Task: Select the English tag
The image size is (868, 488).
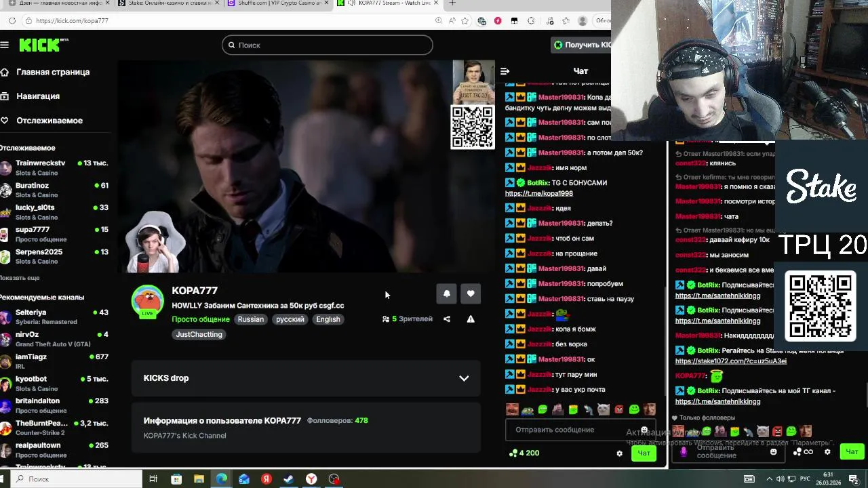Action: (328, 319)
